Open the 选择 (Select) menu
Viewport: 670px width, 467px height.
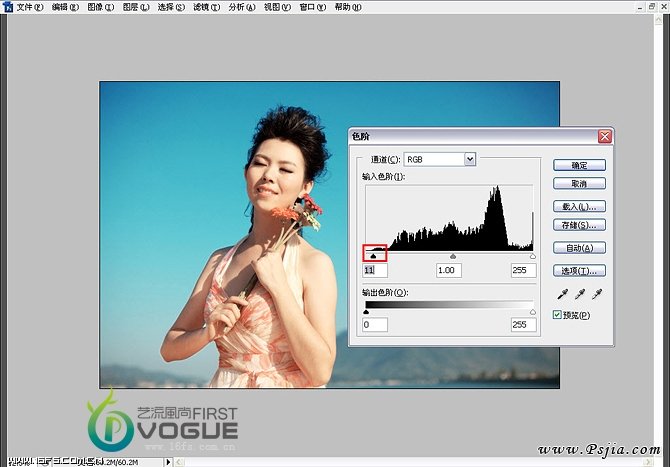click(x=171, y=7)
